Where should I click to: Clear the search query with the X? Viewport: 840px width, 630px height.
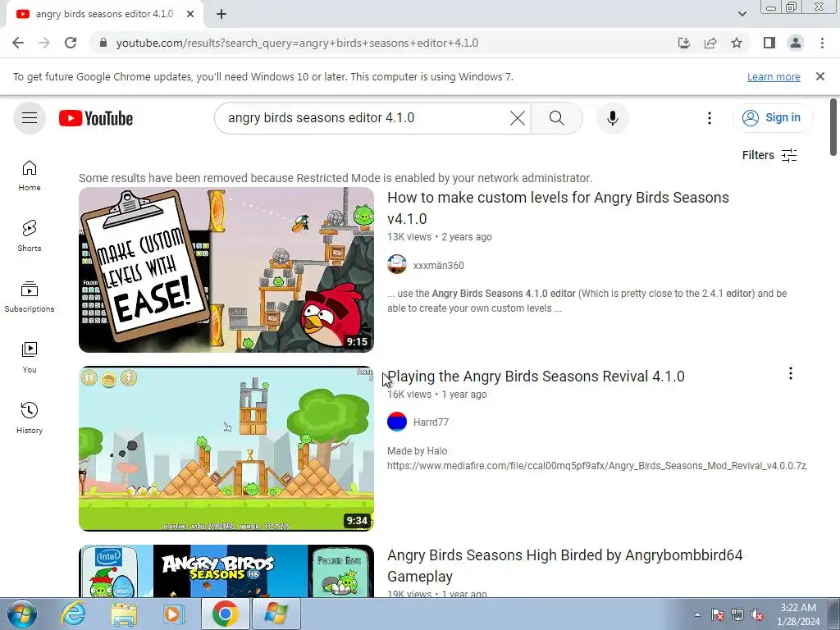pos(518,118)
